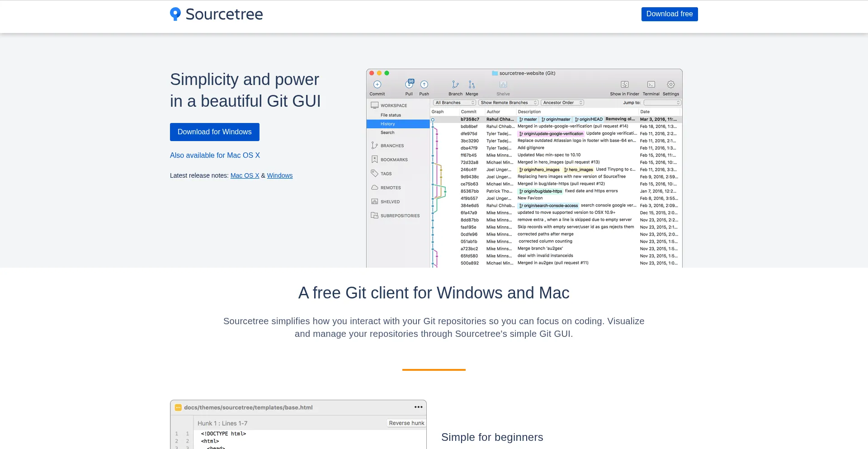Click the Subrepositories folder icon
The width and height of the screenshot is (868, 449).
[374, 216]
